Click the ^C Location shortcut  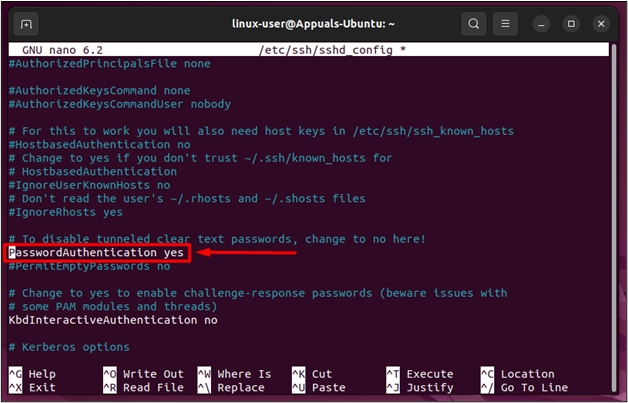coord(517,374)
